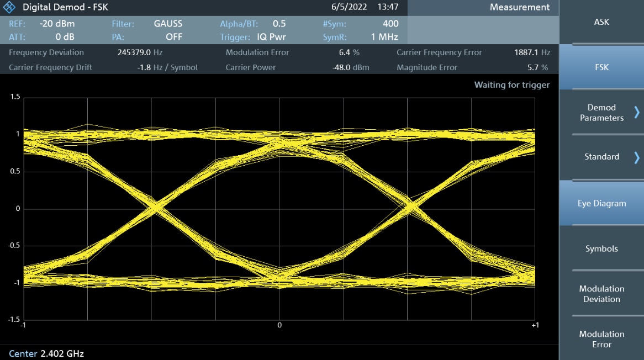Switch to the Eye Diagram view

(x=601, y=203)
